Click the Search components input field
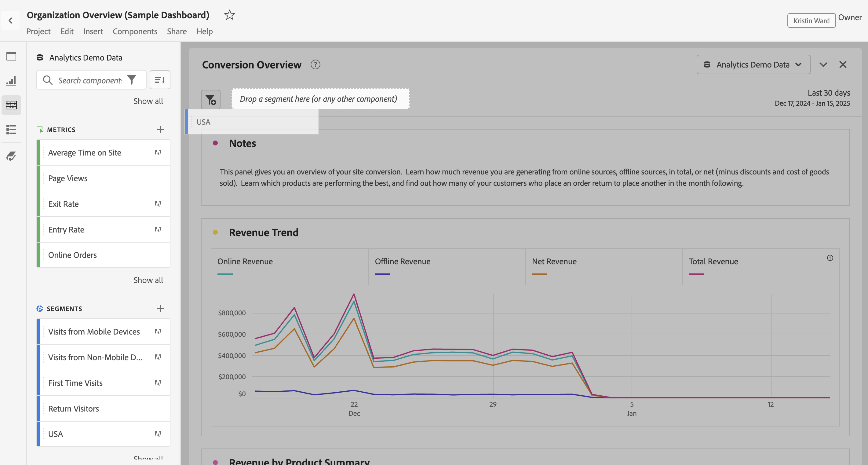The image size is (868, 465). coord(89,81)
